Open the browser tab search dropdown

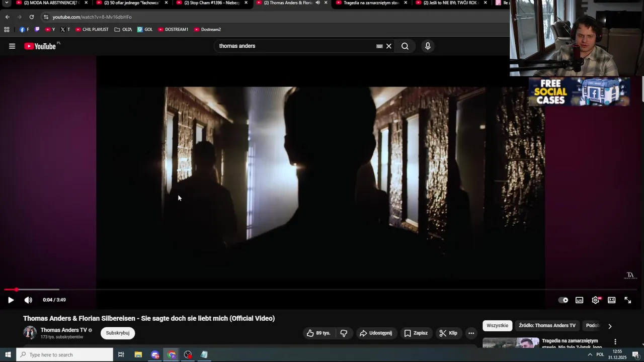7,3
